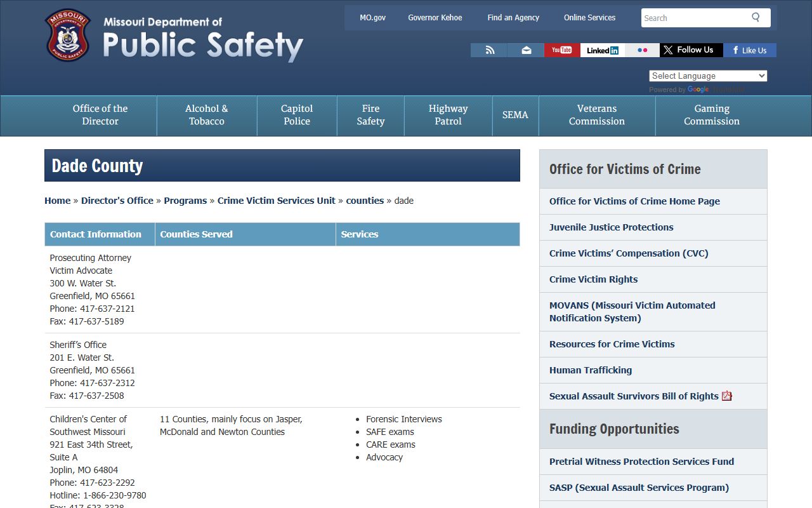Image resolution: width=812 pixels, height=508 pixels.
Task: Open the LinkedIn icon link
Action: [603, 50]
